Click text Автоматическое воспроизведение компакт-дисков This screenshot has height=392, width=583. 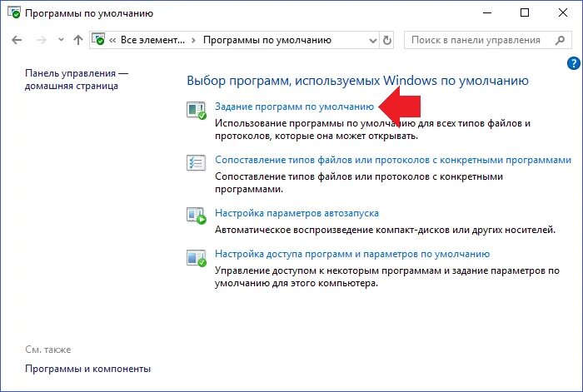coord(385,230)
